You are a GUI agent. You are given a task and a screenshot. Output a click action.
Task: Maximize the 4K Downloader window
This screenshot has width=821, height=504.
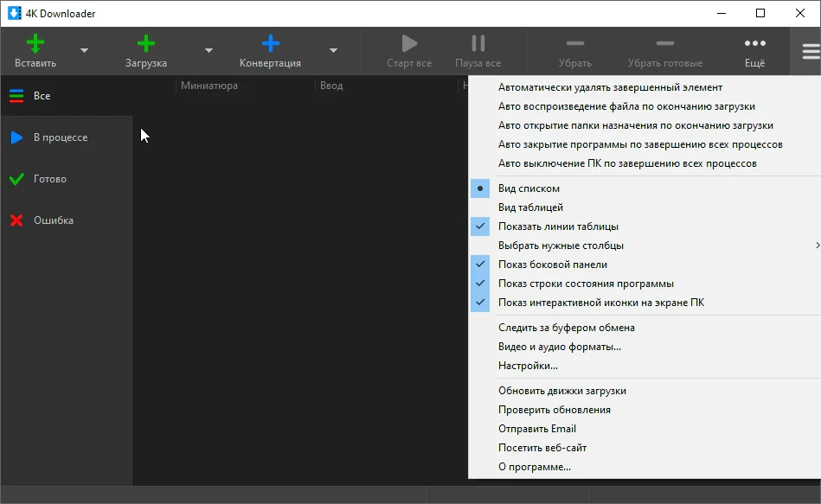click(760, 13)
